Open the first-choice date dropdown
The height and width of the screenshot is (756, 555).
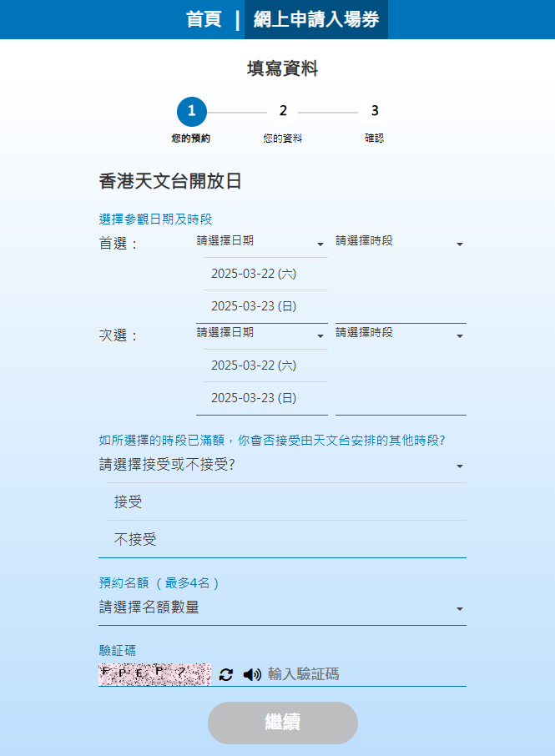pos(260,241)
